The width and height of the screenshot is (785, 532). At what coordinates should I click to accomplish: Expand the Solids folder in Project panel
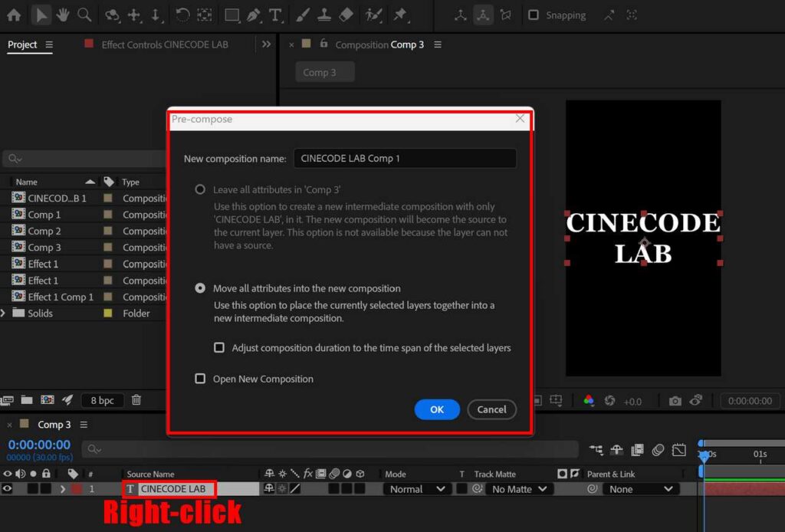click(4, 314)
